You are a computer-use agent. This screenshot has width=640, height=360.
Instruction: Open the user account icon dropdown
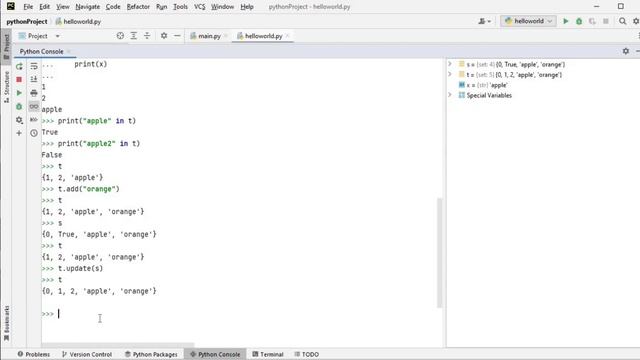click(x=484, y=21)
